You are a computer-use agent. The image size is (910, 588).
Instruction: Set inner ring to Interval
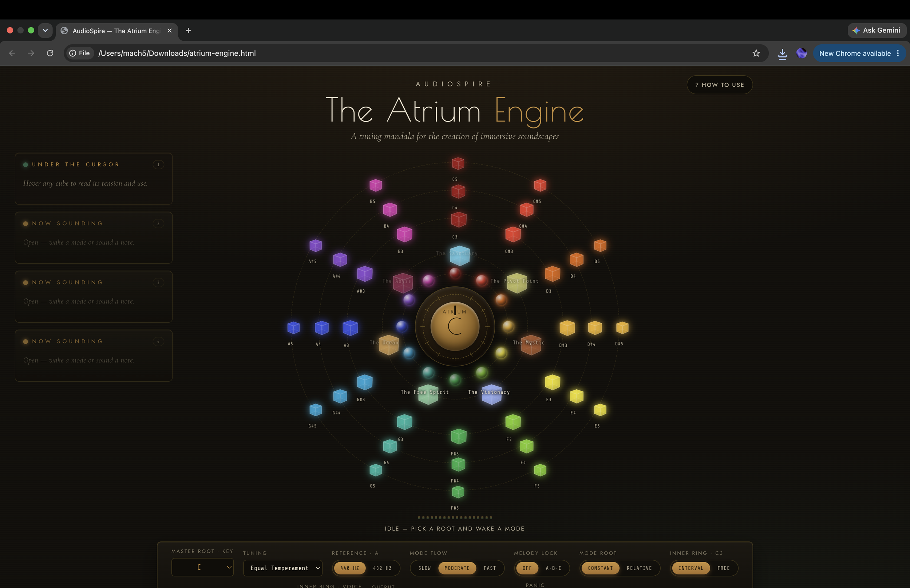[691, 568]
